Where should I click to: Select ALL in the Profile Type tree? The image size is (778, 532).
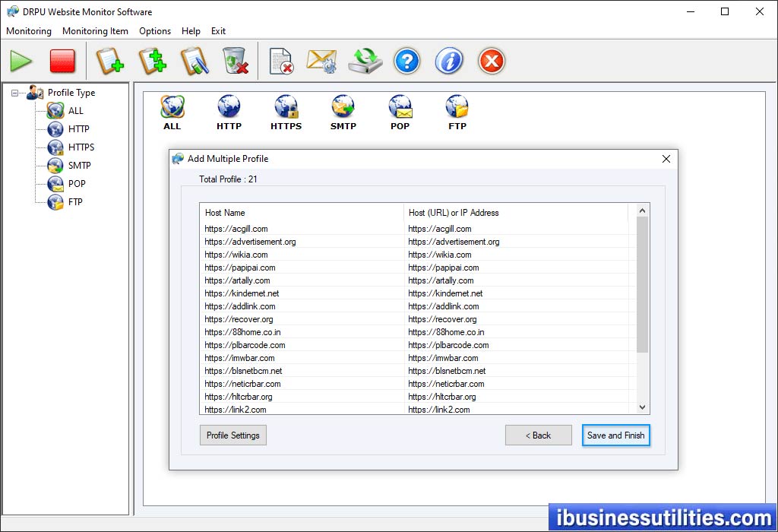[75, 111]
